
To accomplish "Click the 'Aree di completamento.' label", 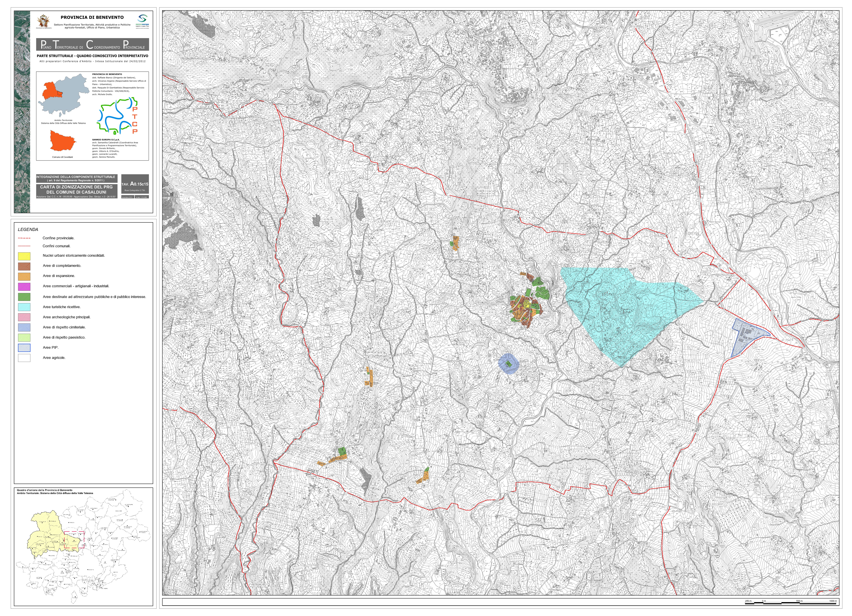I will 62,266.
